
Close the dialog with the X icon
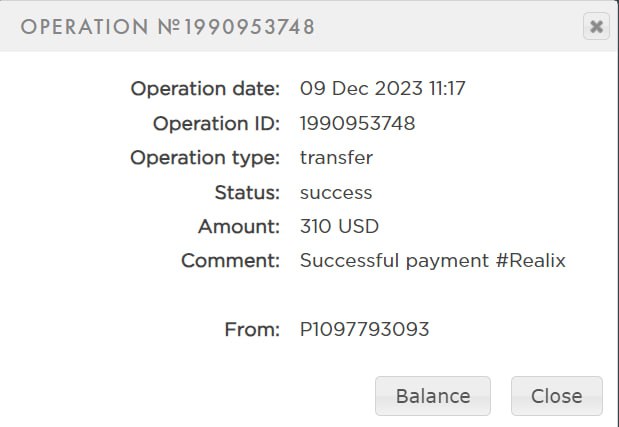point(596,27)
